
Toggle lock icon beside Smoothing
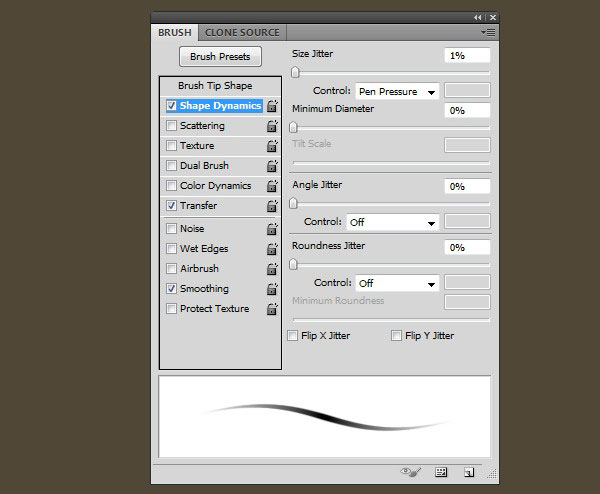[272, 289]
